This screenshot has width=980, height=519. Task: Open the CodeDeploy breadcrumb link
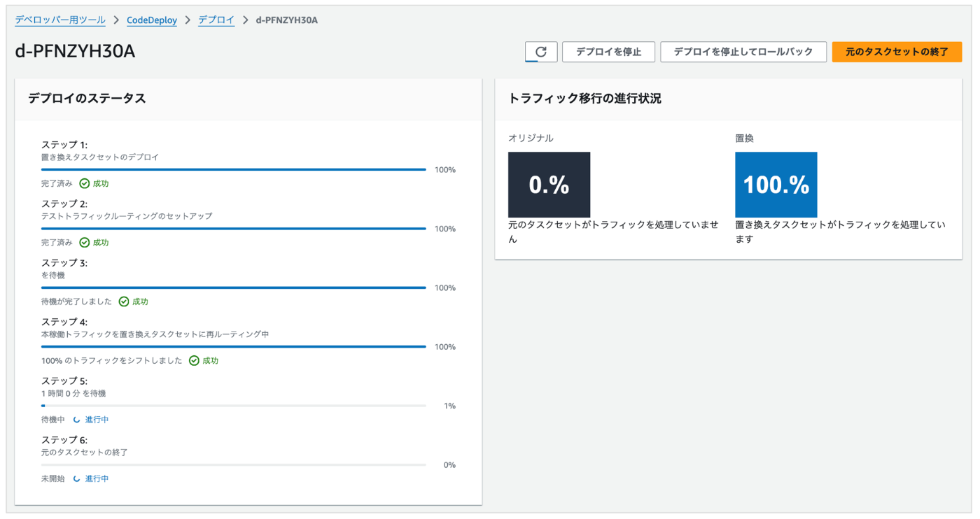(152, 20)
